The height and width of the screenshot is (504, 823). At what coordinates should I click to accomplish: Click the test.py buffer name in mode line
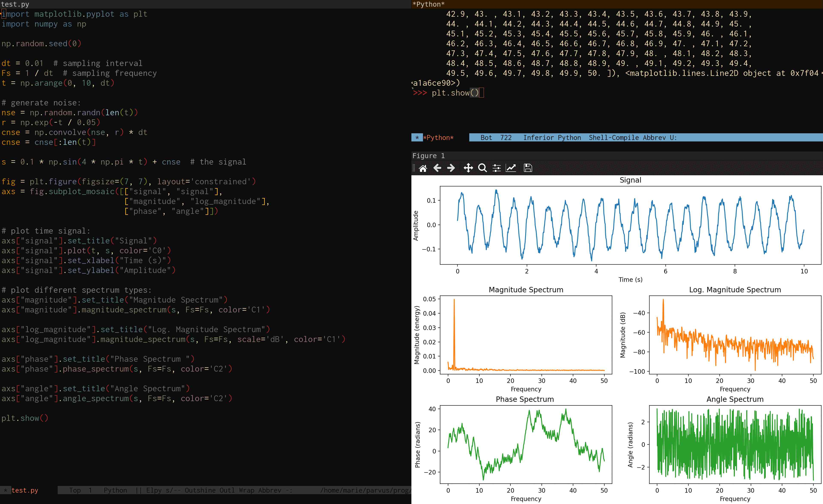coord(25,490)
